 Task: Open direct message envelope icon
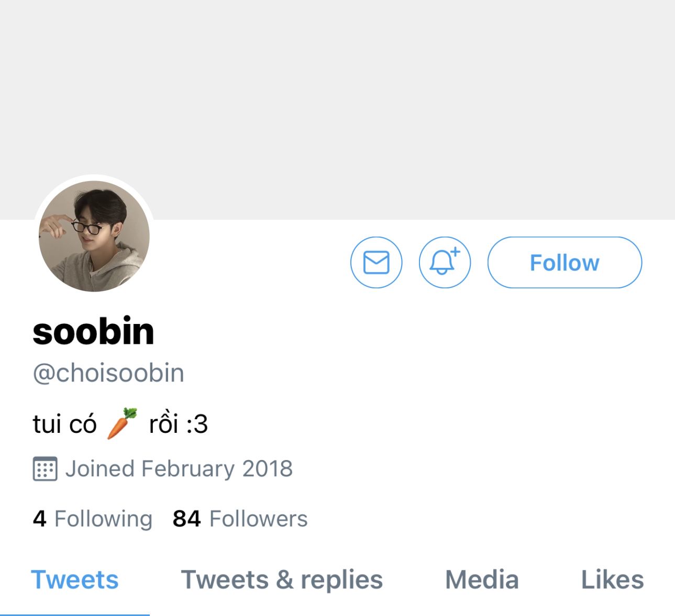(x=376, y=262)
